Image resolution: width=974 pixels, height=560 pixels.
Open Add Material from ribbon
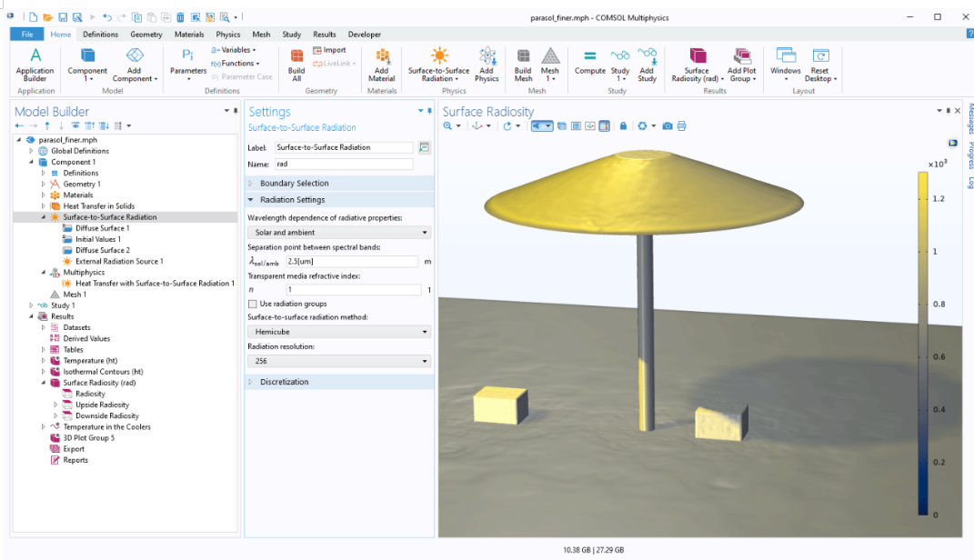381,65
